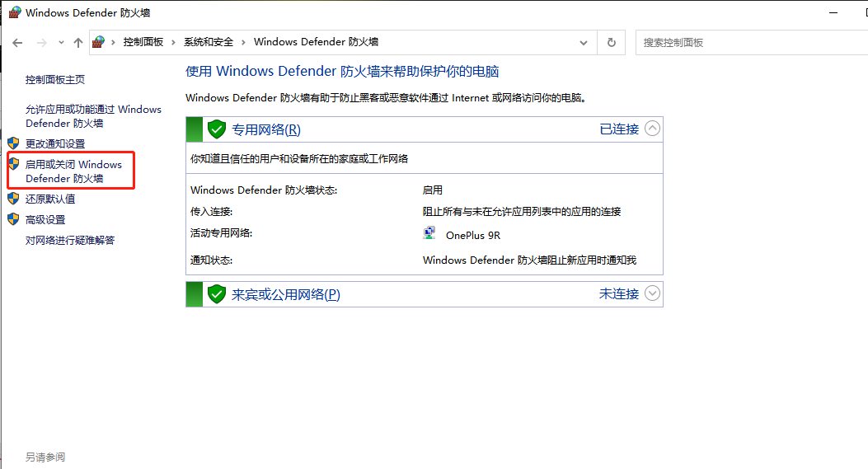Click the back navigation arrow
Screen dimensions: 868x469
(x=17, y=43)
